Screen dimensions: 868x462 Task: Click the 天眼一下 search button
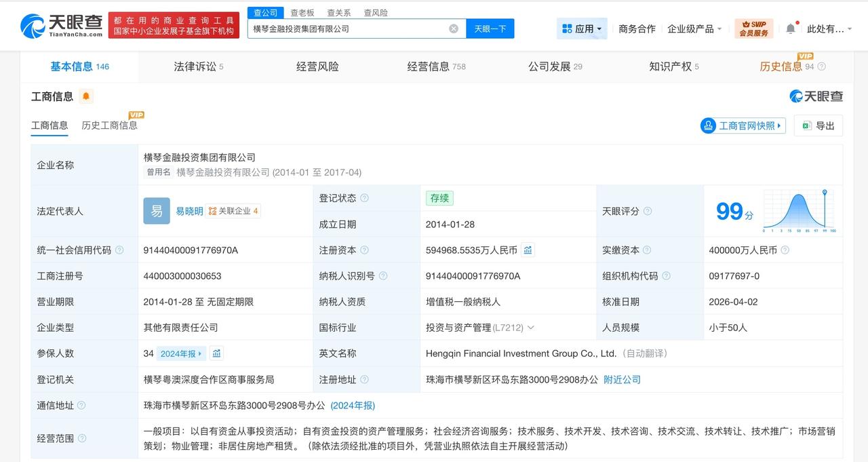pos(490,28)
